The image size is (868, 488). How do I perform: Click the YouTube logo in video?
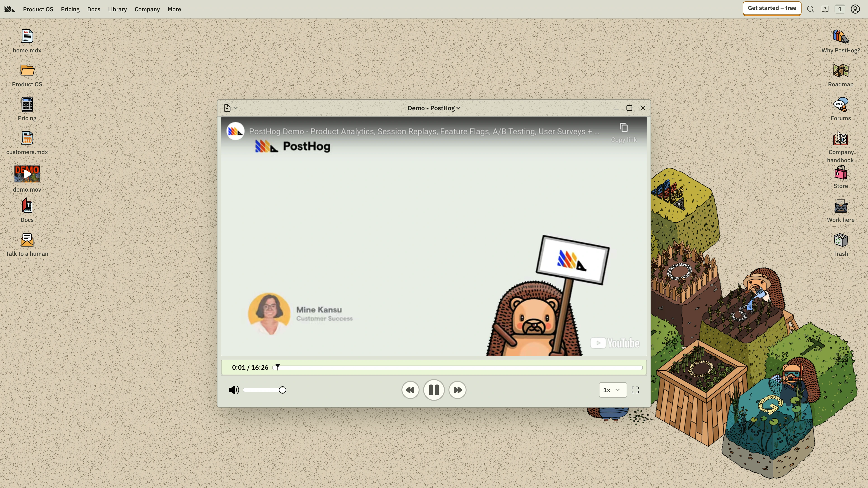615,343
